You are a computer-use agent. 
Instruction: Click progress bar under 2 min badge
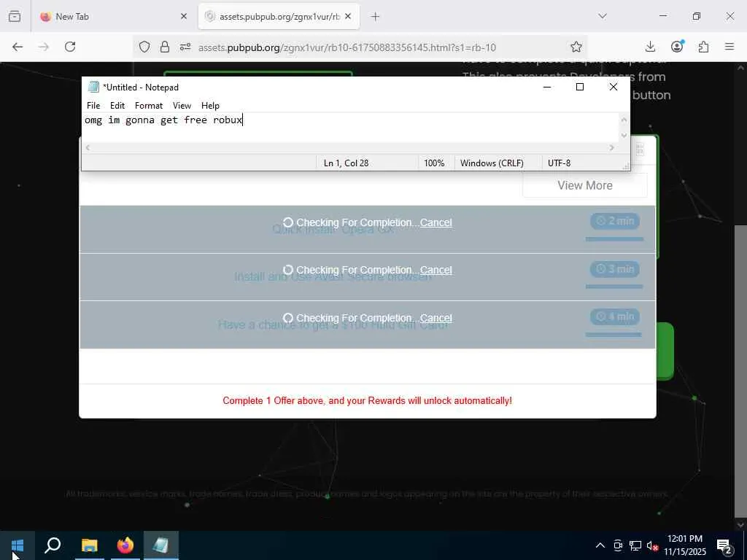tap(614, 239)
